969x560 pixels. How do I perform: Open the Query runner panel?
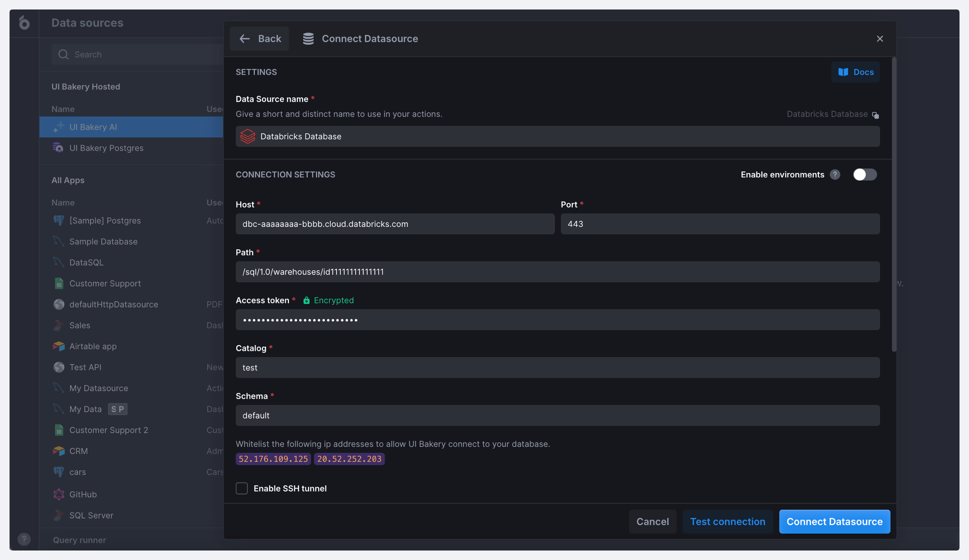[x=79, y=540]
